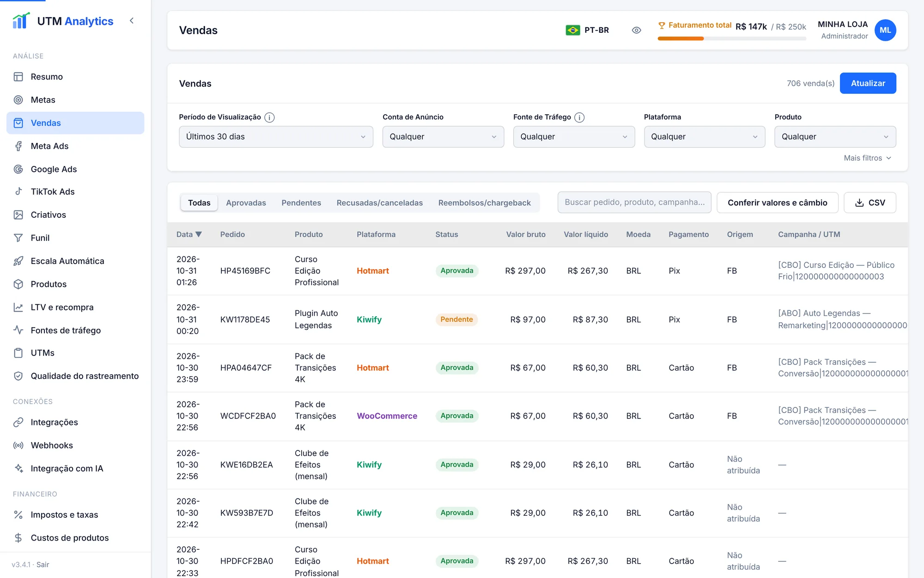Click the Período de Visualização info icon
924x578 pixels.
269,117
